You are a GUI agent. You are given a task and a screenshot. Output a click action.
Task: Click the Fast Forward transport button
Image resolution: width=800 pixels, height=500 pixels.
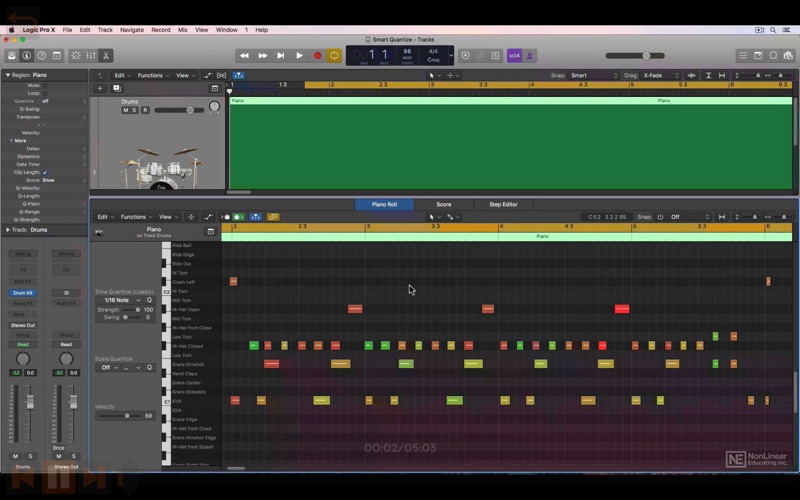pos(263,56)
